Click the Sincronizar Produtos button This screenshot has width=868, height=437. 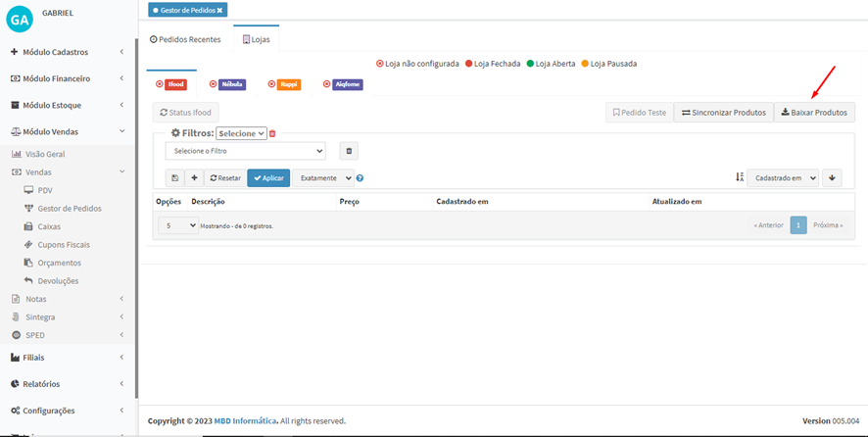point(723,113)
